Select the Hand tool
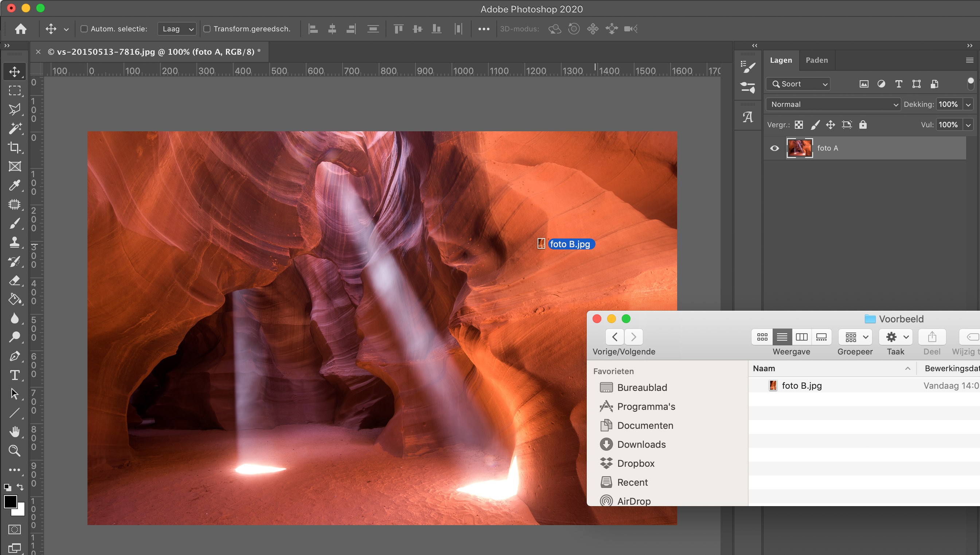This screenshot has width=980, height=555. 15,432
